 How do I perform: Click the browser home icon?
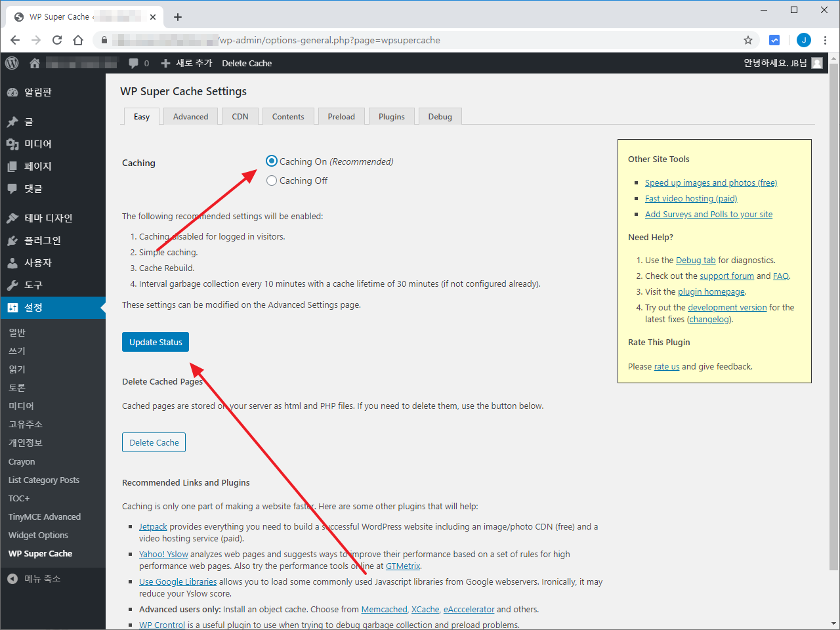pos(78,40)
